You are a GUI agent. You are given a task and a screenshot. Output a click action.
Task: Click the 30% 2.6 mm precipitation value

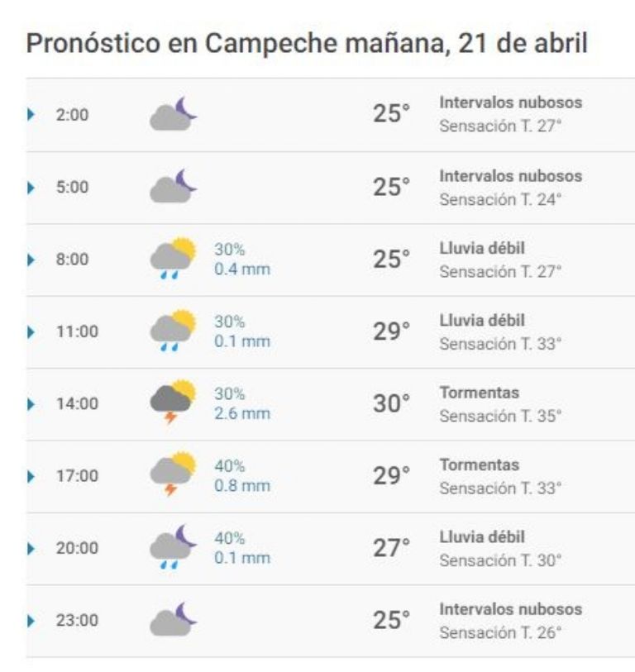click(242, 403)
